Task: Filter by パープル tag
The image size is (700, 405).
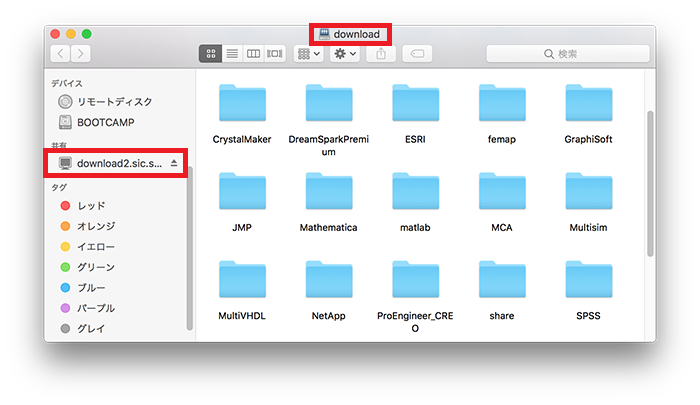Action: pyautogui.click(x=88, y=309)
